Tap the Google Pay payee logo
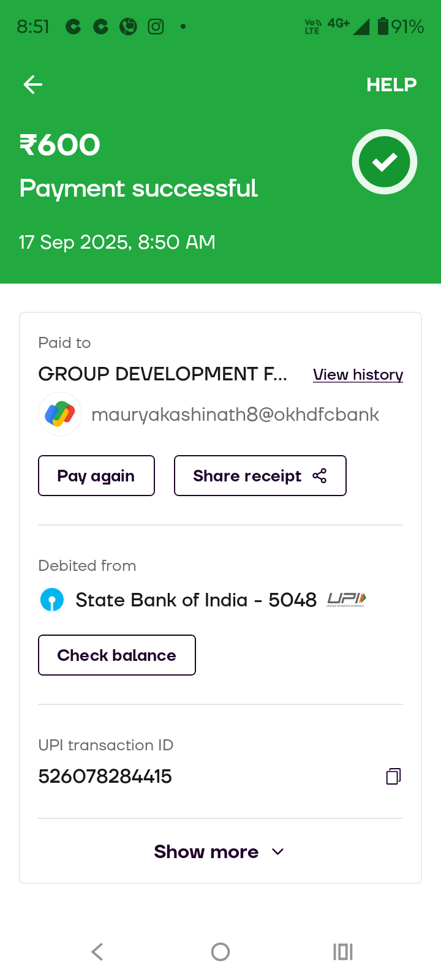This screenshot has height=980, width=441. (x=60, y=414)
